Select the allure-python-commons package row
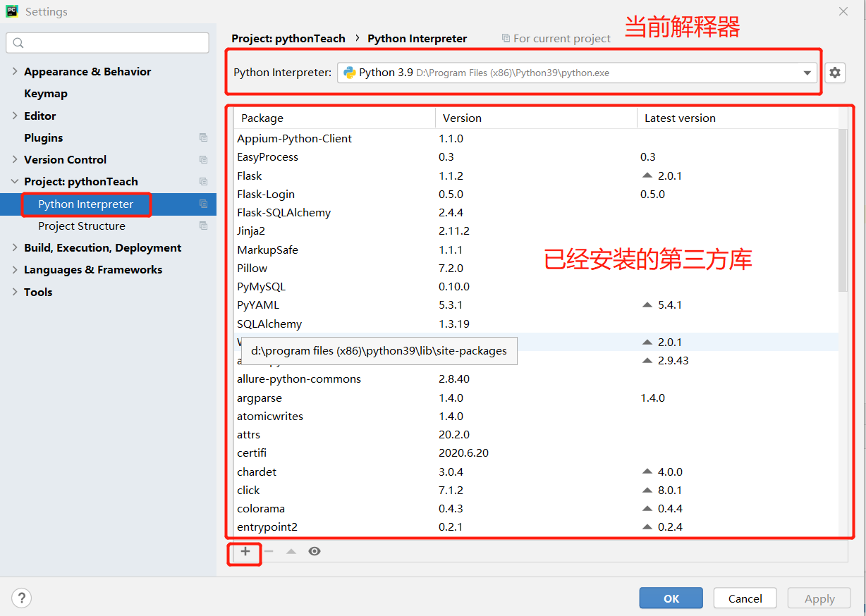Image resolution: width=866 pixels, height=616 pixels. tap(536, 378)
